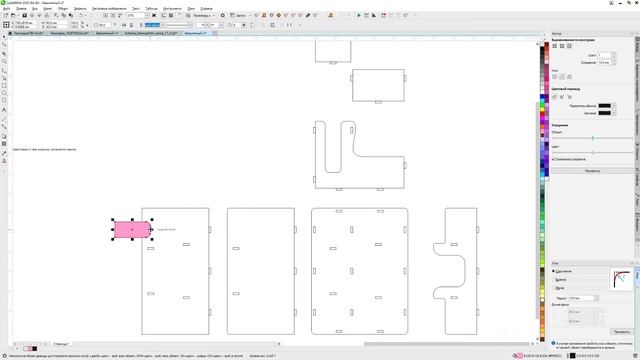Click the Copy icon in toolbar
The image size is (640, 360).
[x=63, y=16]
